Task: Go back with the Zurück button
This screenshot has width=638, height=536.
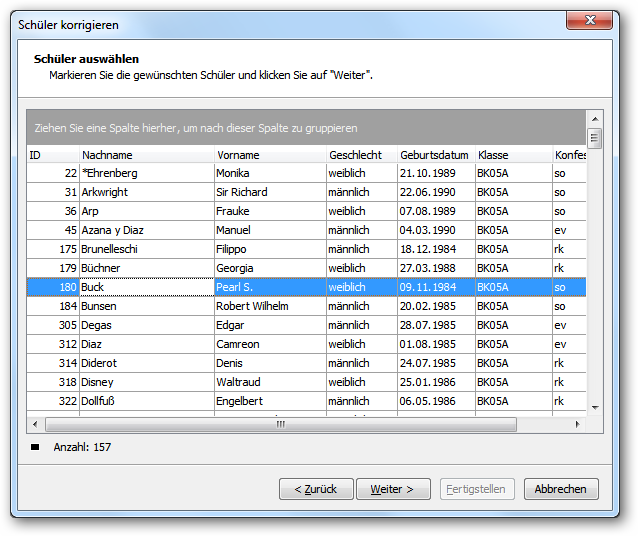Action: click(316, 489)
